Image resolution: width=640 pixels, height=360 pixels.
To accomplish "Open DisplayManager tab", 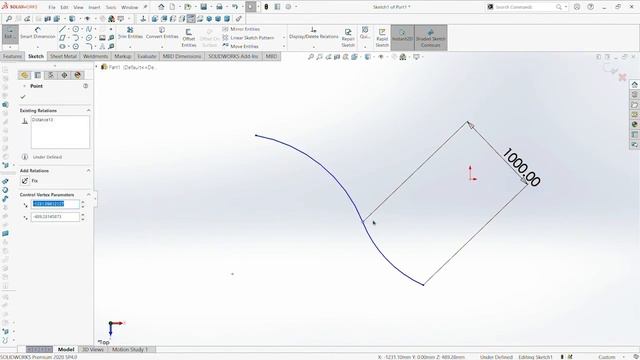I will [78, 75].
